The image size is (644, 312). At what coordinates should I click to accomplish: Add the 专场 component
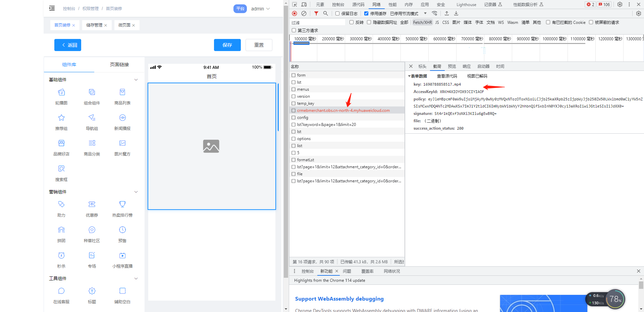92,260
